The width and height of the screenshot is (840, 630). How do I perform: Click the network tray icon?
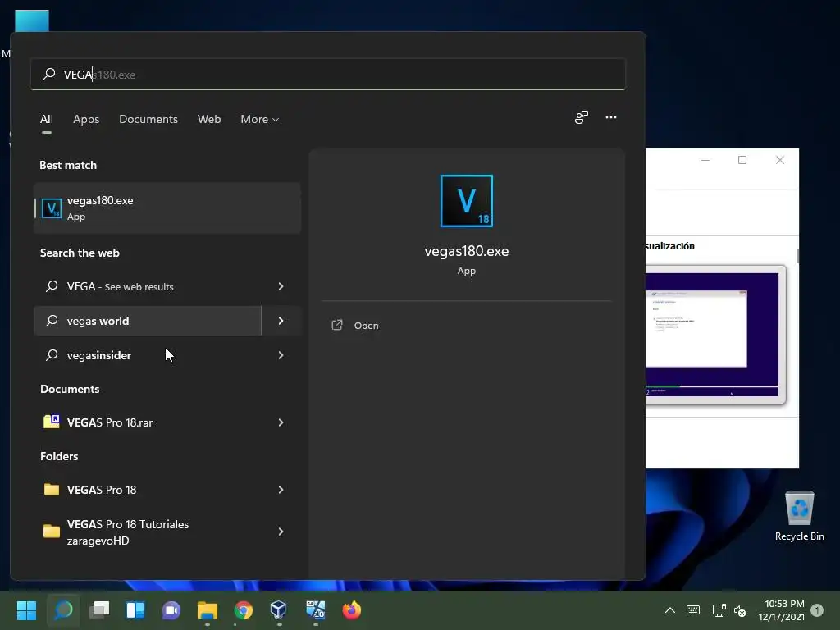click(719, 610)
